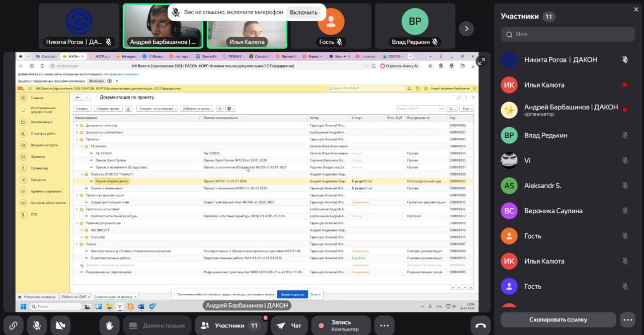Show next participant tiles with arrow
This screenshot has width=644, height=335.
pyautogui.click(x=466, y=29)
